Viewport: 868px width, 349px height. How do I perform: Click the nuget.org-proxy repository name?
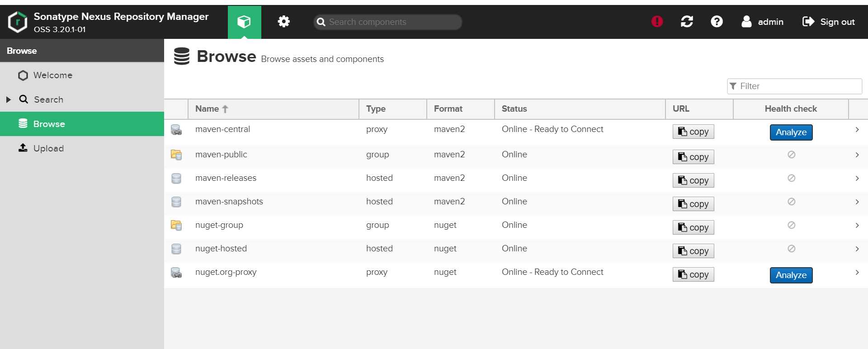coord(226,272)
